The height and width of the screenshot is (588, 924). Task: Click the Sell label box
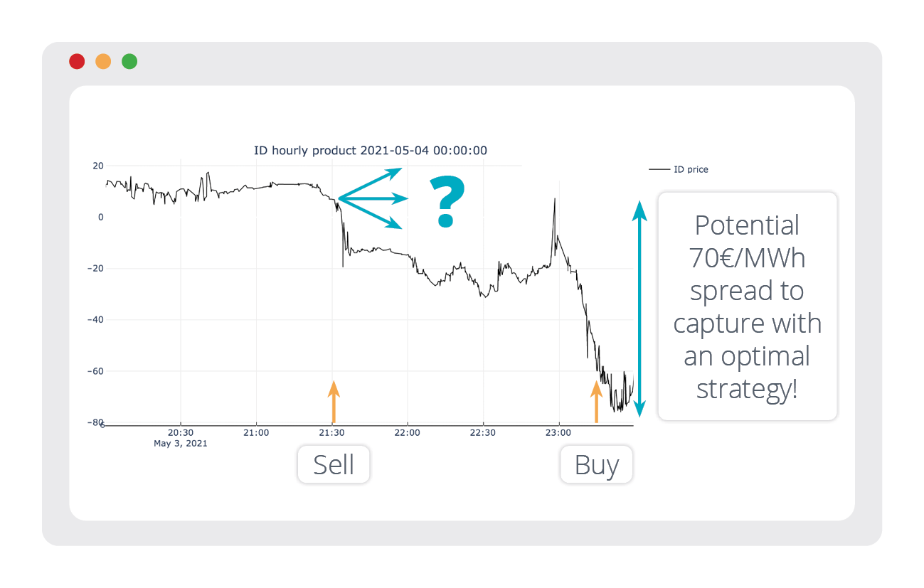(334, 465)
